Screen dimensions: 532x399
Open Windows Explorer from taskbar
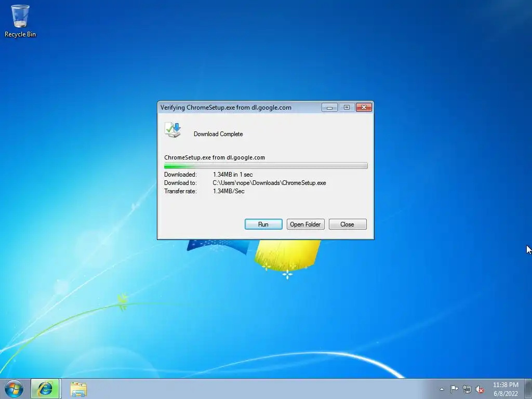[x=78, y=389]
